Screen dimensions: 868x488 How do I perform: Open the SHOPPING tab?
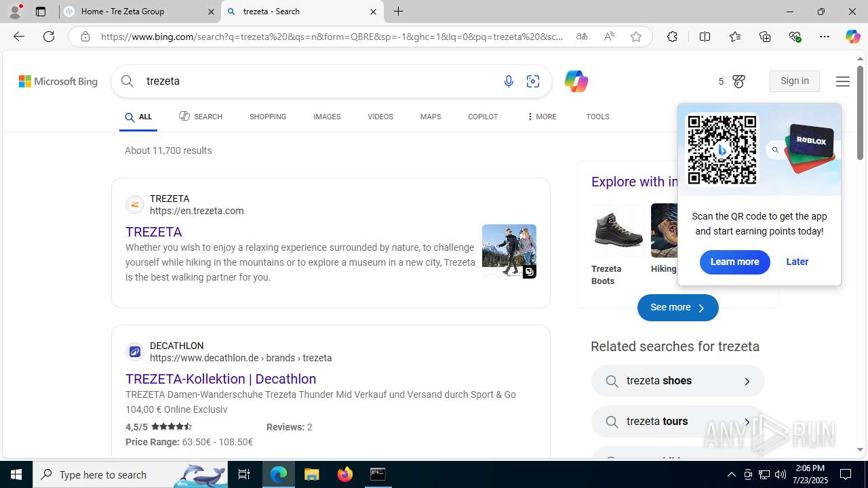[268, 117]
